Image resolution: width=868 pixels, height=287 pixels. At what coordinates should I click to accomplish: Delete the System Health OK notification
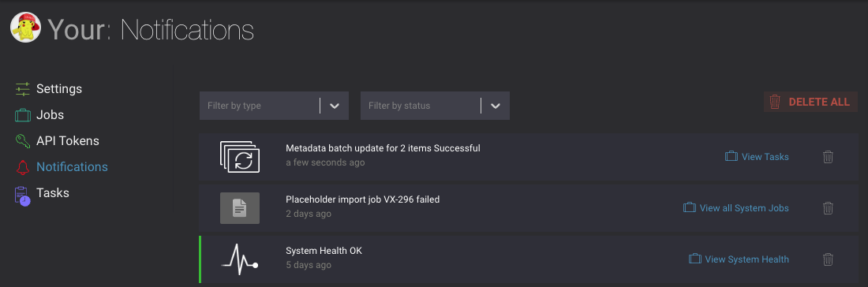(x=828, y=259)
